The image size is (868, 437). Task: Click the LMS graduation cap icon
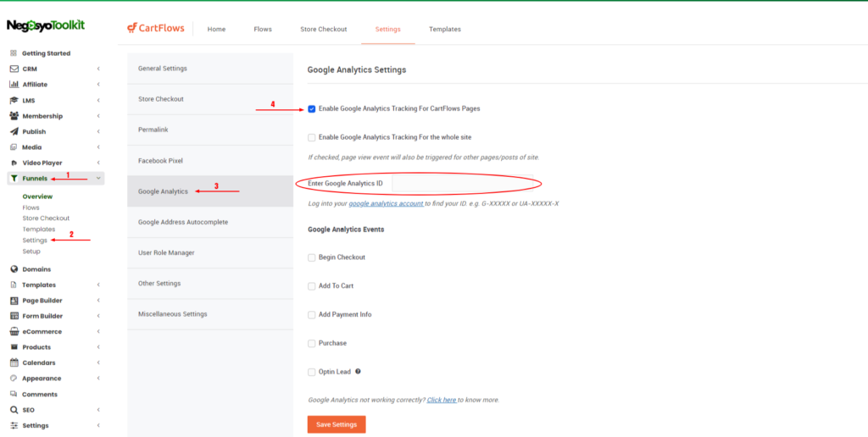point(14,100)
